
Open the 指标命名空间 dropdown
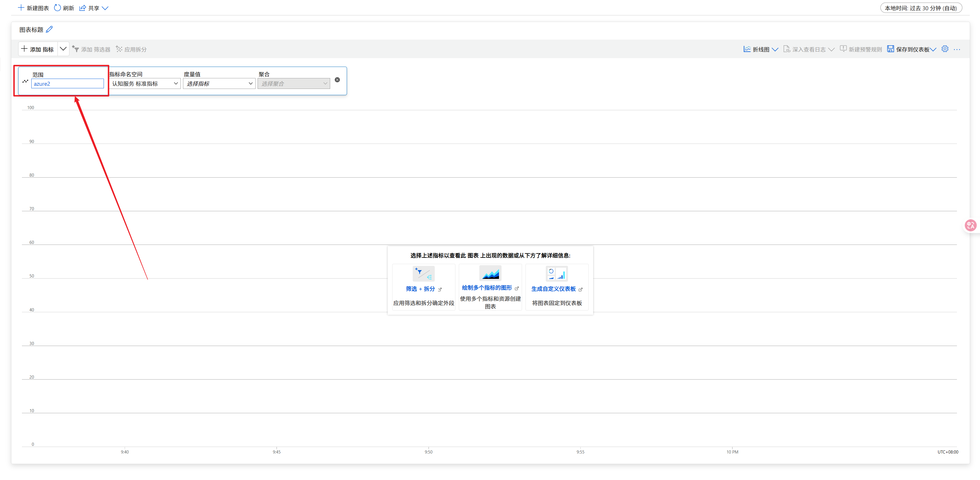point(145,83)
